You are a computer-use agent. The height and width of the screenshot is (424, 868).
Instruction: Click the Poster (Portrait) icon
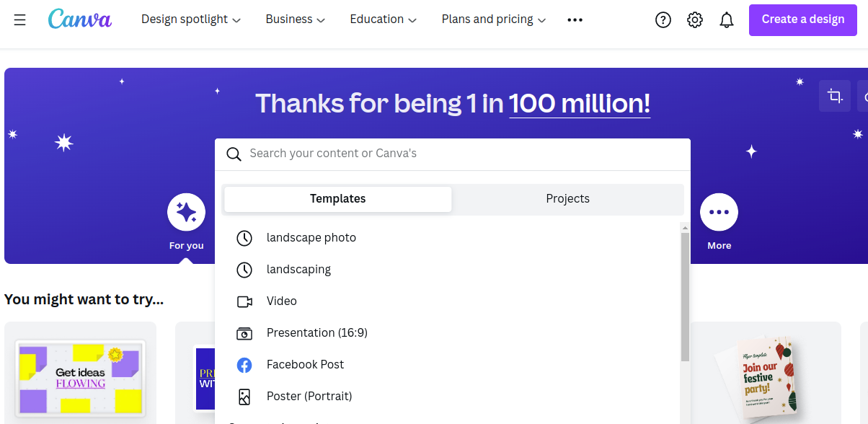[244, 397]
